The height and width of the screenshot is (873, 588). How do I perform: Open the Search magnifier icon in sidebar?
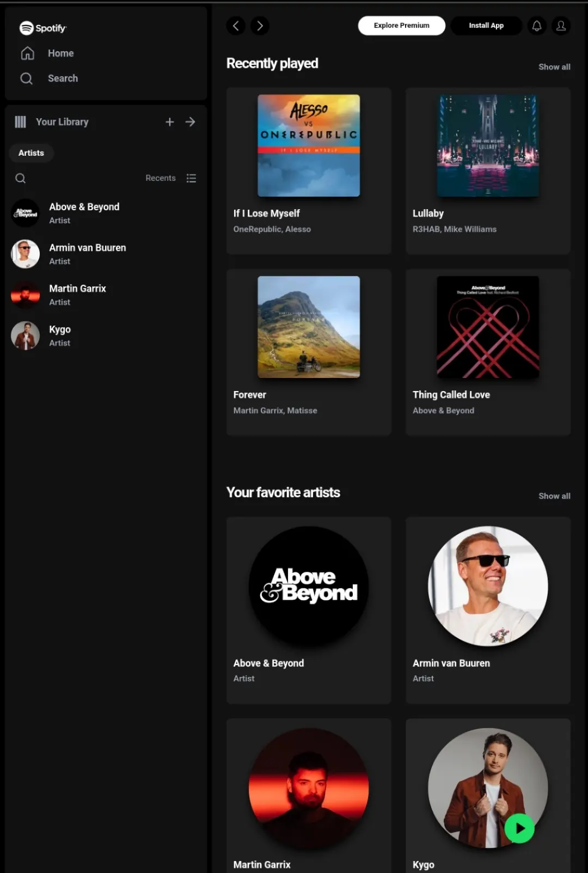(26, 78)
